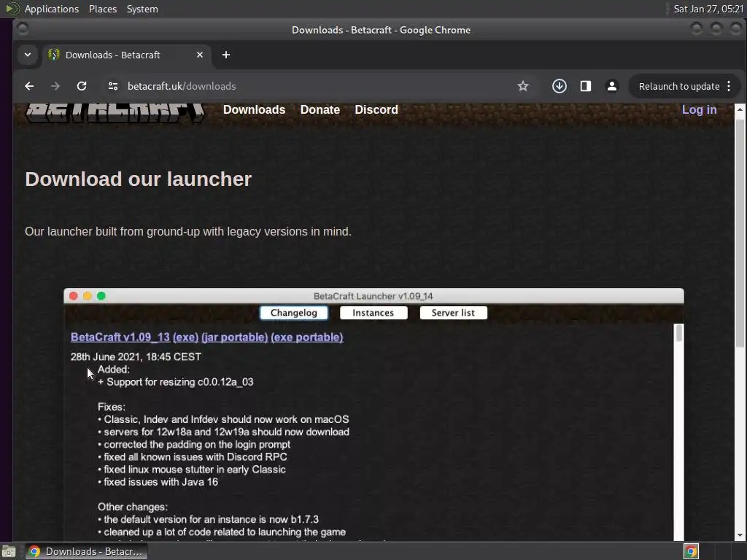Open the Discord link
Screen dimensions: 747x560
376,109
